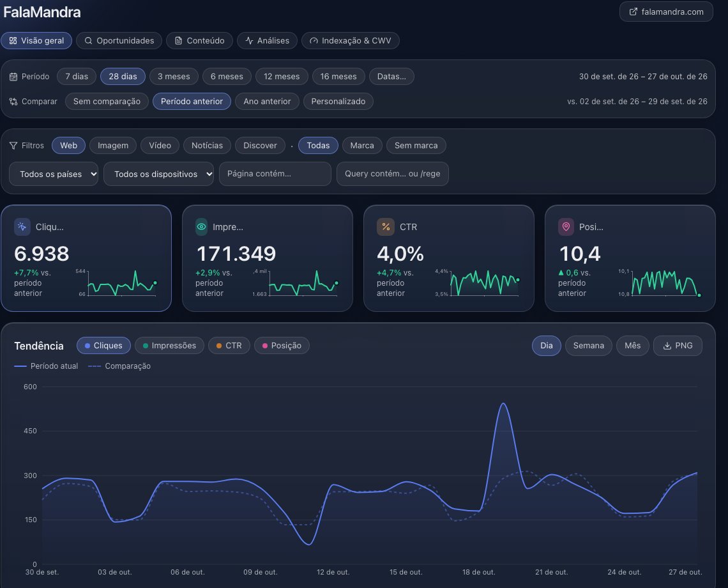The height and width of the screenshot is (588, 728).
Task: Open falamandra.com external link
Action: [x=666, y=12]
